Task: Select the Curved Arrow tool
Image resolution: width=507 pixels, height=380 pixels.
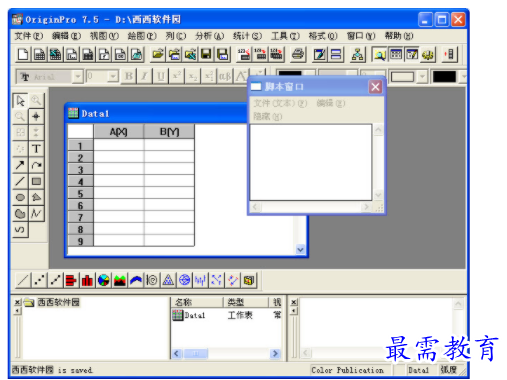Action: [36, 165]
